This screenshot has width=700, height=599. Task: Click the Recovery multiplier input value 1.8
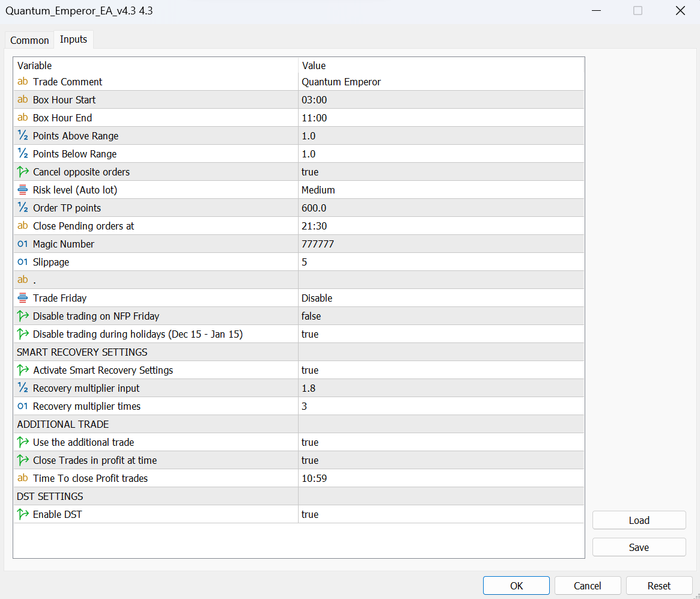tap(441, 388)
